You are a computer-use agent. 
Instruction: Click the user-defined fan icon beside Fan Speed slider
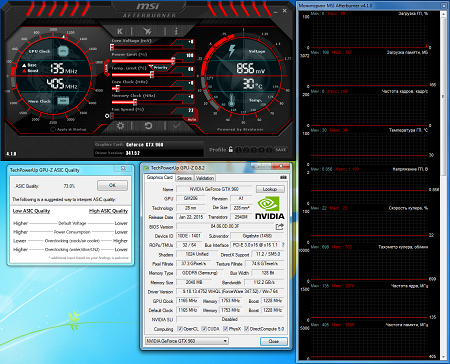(x=107, y=116)
